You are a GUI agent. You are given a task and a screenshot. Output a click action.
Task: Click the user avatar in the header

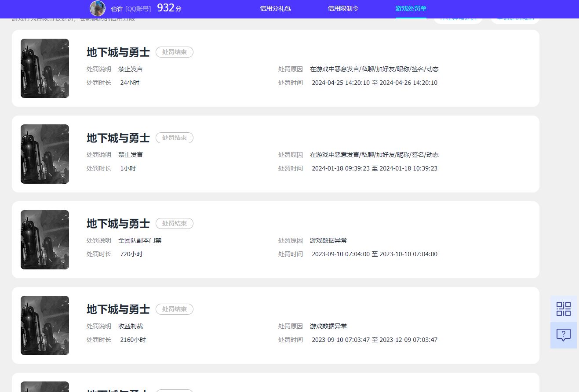click(98, 8)
